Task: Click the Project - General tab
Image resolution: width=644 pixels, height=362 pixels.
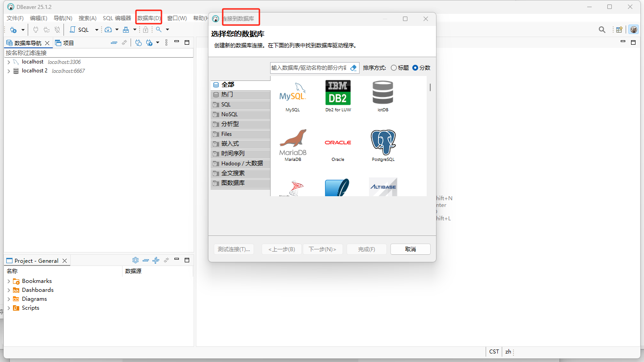Action: pos(36,261)
